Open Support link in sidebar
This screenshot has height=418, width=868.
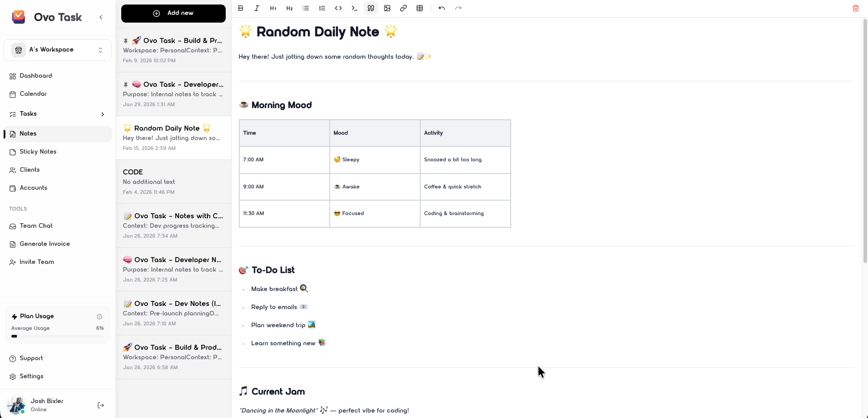click(57, 358)
